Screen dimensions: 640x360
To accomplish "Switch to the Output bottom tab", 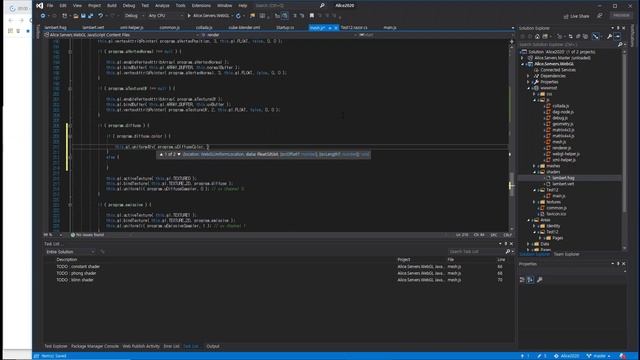I will (213, 346).
